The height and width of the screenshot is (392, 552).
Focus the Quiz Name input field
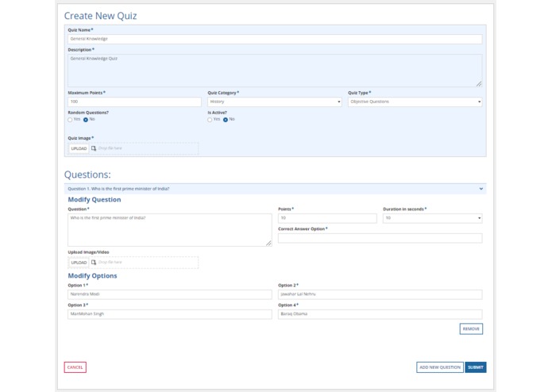tap(275, 39)
